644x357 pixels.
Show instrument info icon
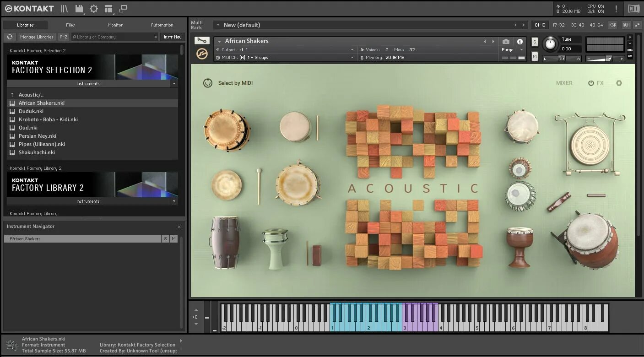click(520, 41)
